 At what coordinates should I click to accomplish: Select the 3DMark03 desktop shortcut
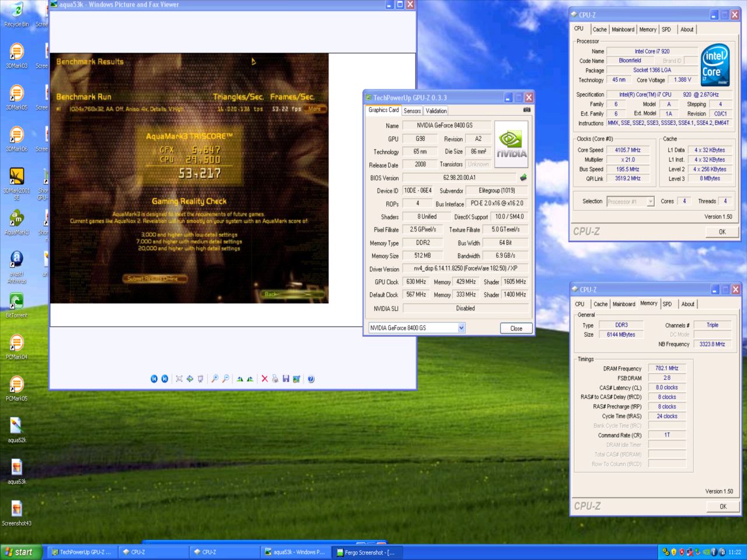click(x=17, y=56)
